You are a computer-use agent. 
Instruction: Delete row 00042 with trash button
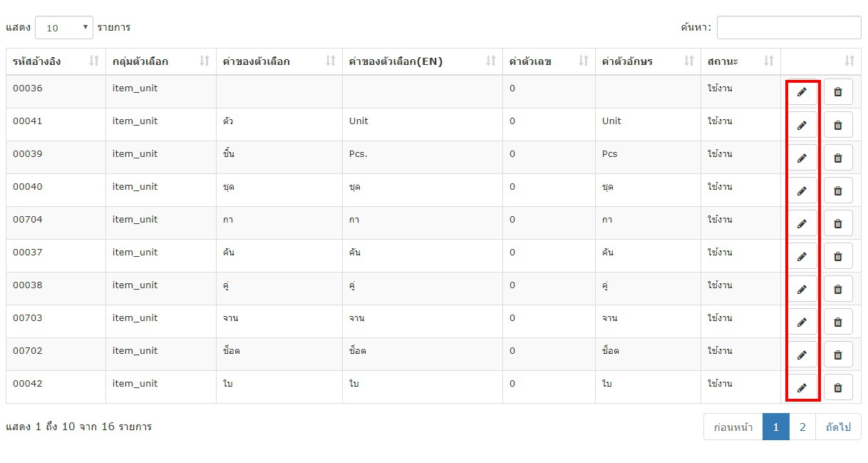point(838,387)
